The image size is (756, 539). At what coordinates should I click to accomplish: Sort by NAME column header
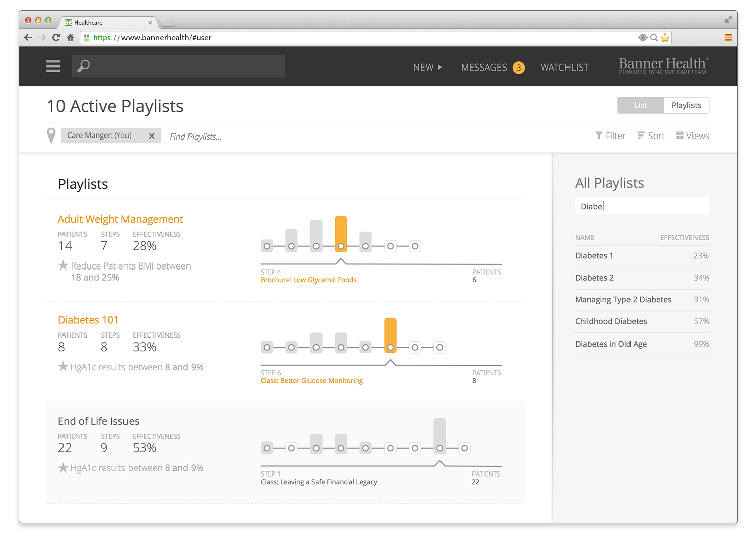(x=585, y=238)
